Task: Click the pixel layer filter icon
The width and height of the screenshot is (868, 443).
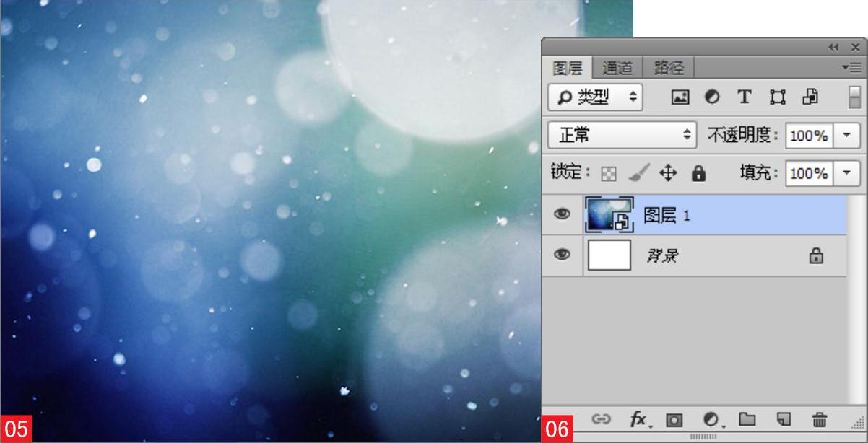Action: coord(680,97)
